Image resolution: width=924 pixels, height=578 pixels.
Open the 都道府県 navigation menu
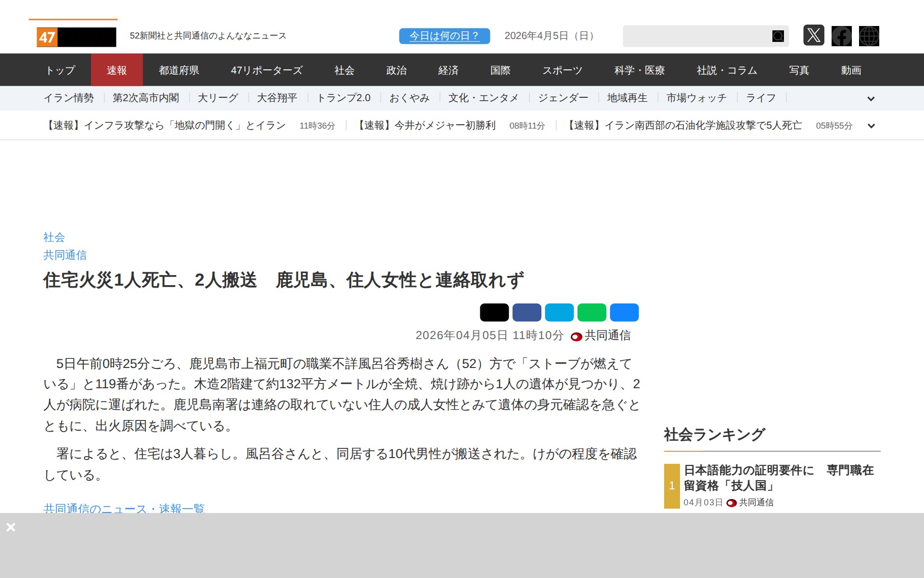tap(179, 70)
